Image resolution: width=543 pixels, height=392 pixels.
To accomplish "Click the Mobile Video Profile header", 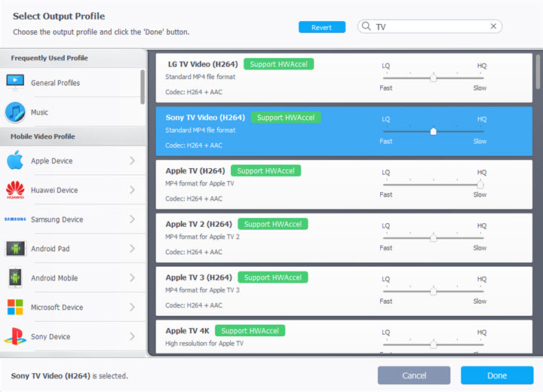I will tap(42, 136).
